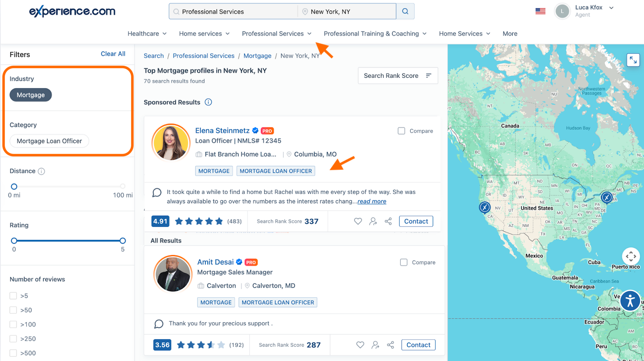Screen dimensions: 644x361
Task: Enable the >500 reviews filter
Action: click(x=13, y=353)
